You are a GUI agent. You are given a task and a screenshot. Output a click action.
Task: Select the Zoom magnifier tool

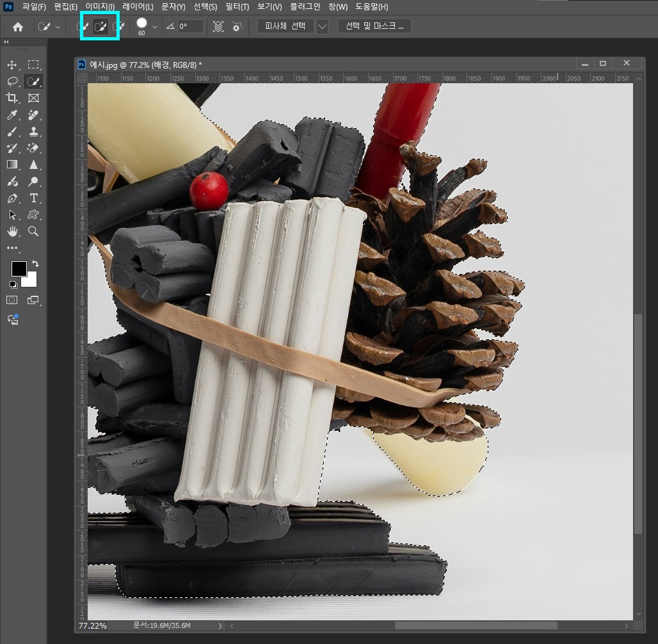click(33, 231)
